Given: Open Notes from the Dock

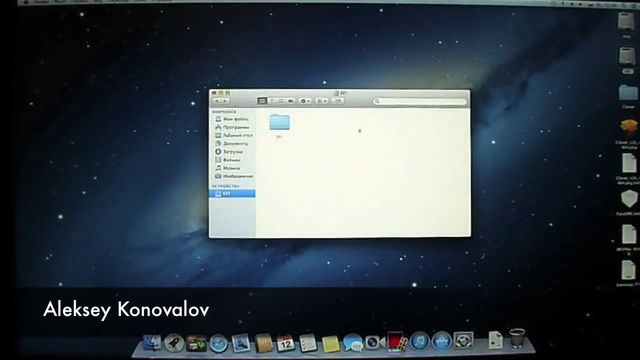Looking at the screenshot, I should pos(330,344).
